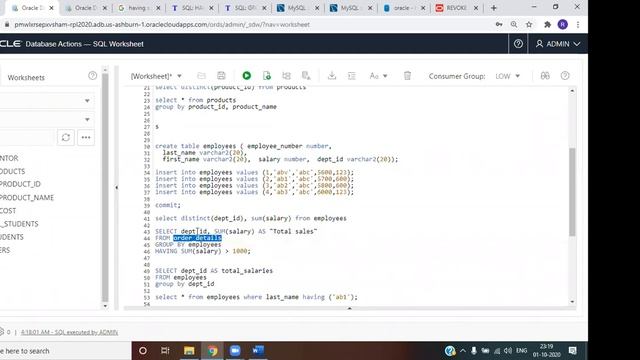Click the taskbar volume icon
Screen dimensions: 640x360
tap(508, 351)
